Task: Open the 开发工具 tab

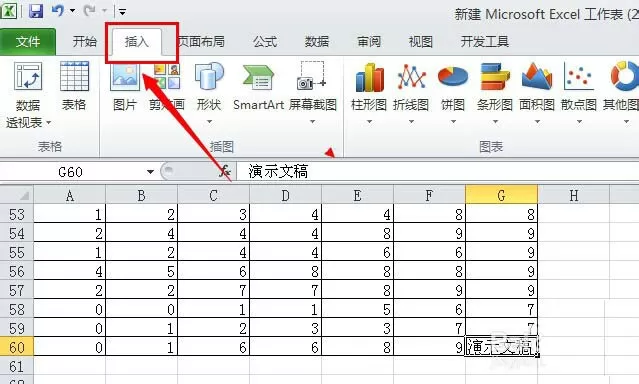Action: coord(485,42)
